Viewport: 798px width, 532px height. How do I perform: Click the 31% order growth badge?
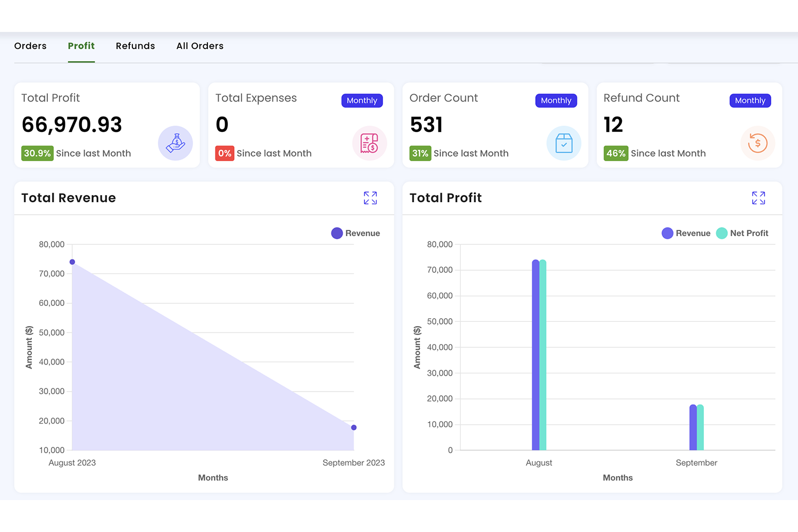coord(420,153)
